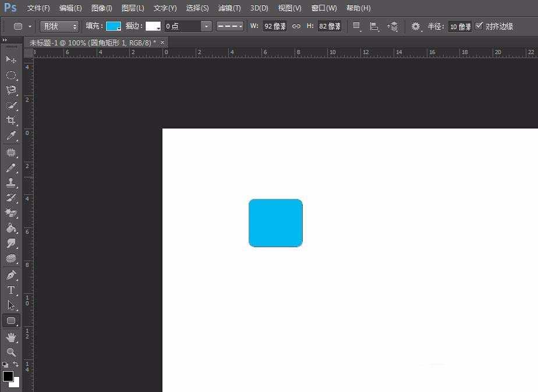Image resolution: width=538 pixels, height=392 pixels.
Task: Open the 图层(L) menu
Action: (133, 8)
